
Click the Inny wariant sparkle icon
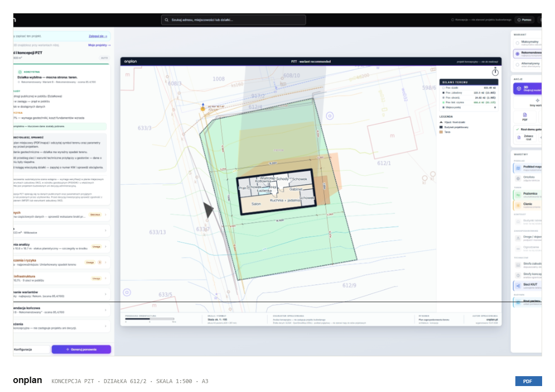538,100
